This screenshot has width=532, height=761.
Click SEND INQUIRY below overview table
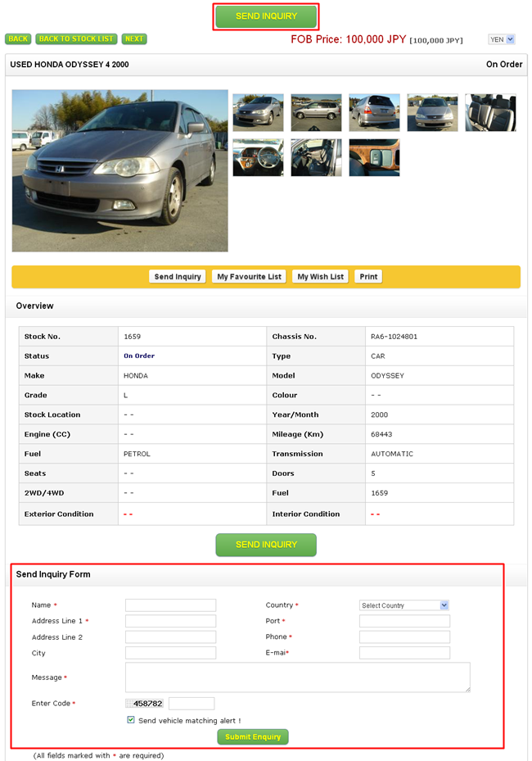[266, 545]
